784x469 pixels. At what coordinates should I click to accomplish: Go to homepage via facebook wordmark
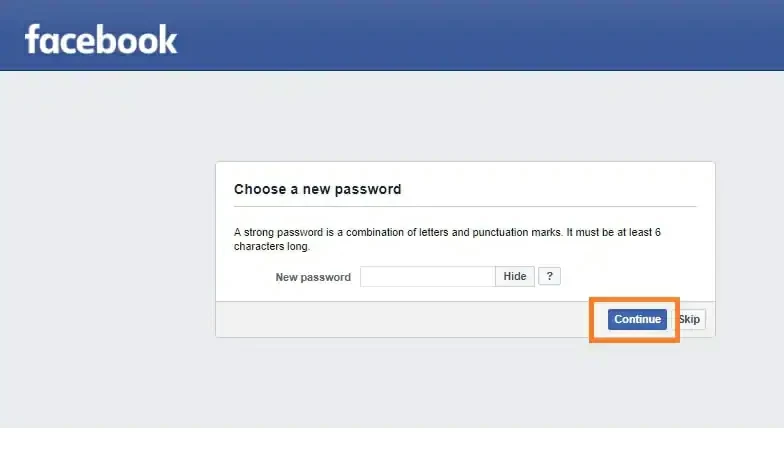[x=101, y=39]
